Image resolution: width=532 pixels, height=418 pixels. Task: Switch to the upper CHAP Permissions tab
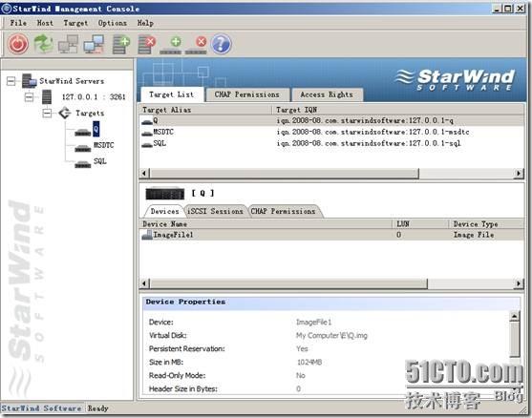tap(247, 94)
